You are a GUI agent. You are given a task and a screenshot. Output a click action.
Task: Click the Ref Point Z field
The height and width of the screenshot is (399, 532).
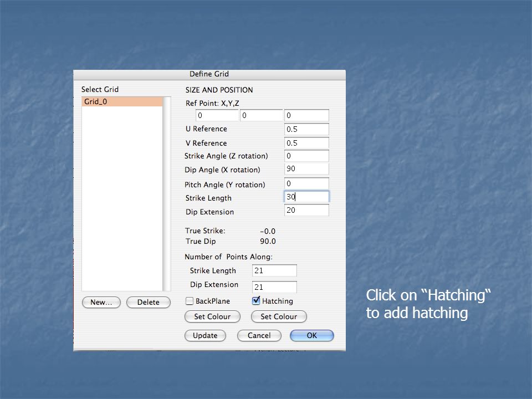point(306,115)
